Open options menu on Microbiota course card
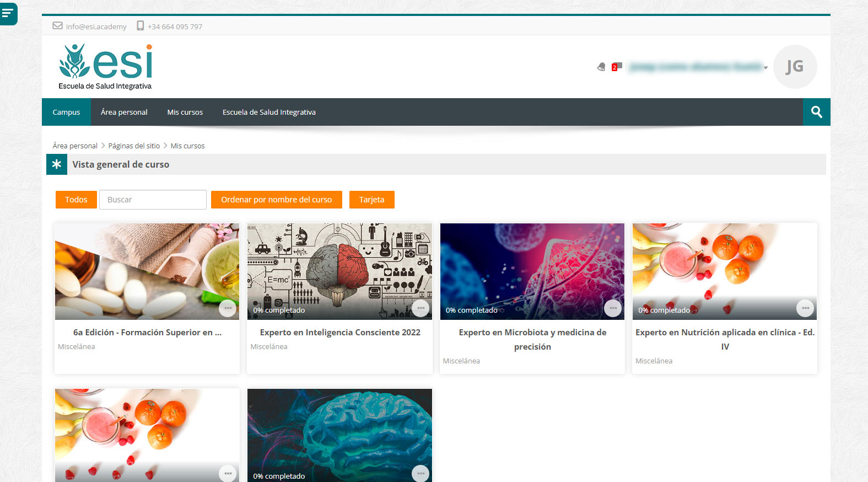Screen dimensions: 868x482 pos(613,308)
